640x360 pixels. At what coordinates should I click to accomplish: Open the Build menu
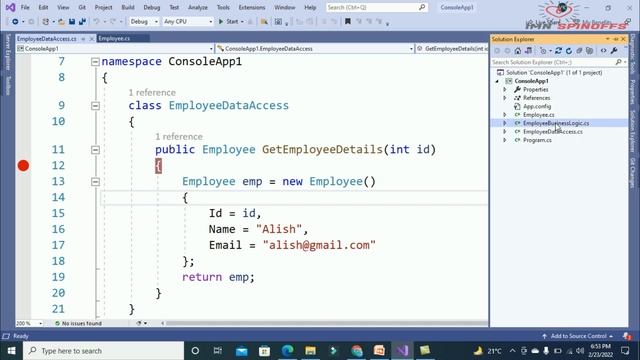pyautogui.click(x=128, y=7)
